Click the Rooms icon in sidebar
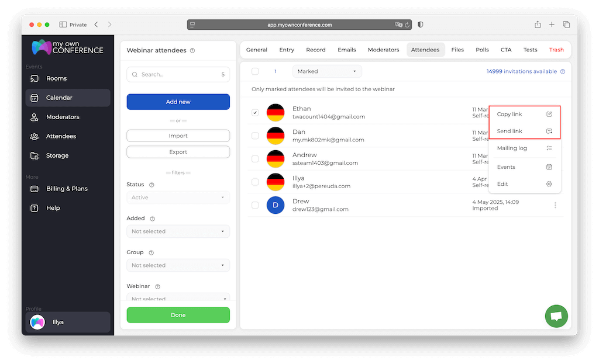The image size is (599, 364). point(35,78)
